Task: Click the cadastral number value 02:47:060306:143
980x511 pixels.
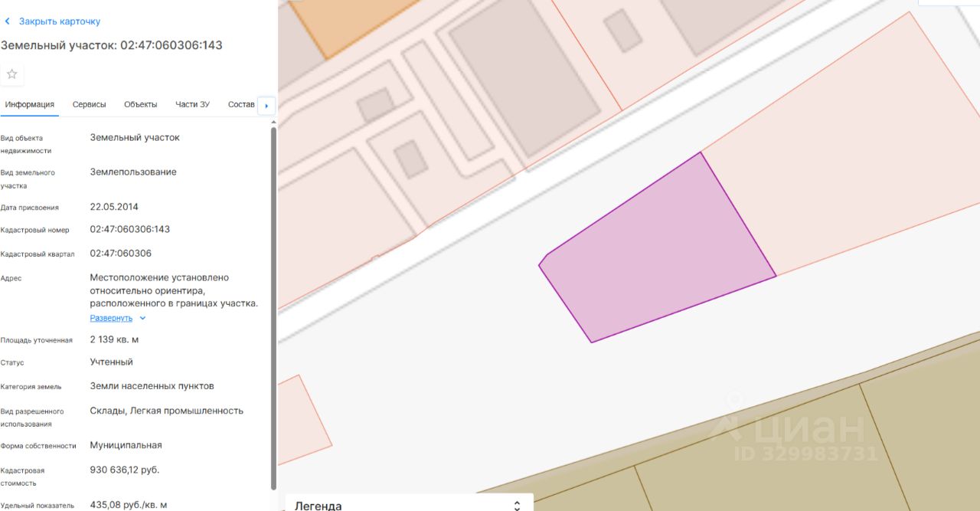Action: pos(130,229)
